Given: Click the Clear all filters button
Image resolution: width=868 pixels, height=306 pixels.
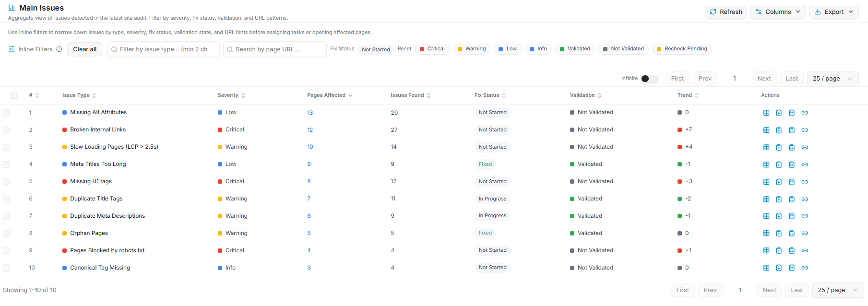Looking at the screenshot, I should point(84,49).
